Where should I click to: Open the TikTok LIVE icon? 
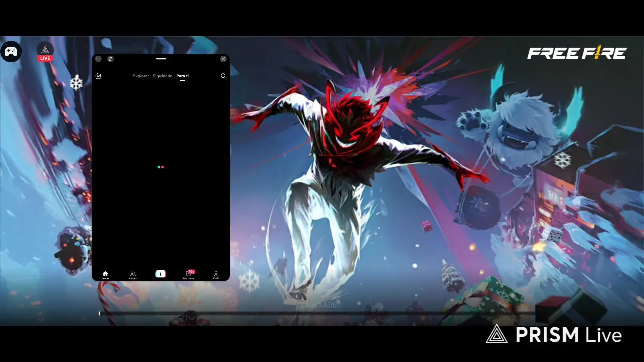[x=98, y=76]
